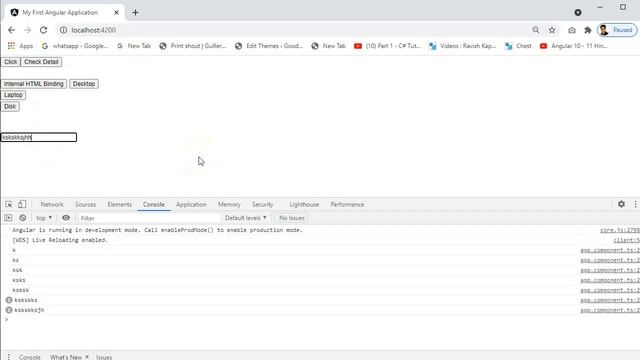Open the Default levels dropdown

coord(246,218)
